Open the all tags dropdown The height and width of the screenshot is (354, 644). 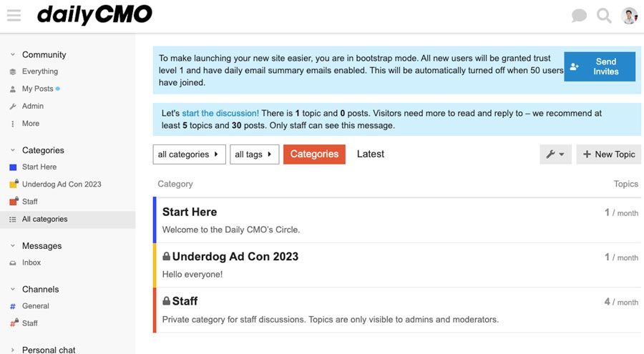click(x=254, y=154)
